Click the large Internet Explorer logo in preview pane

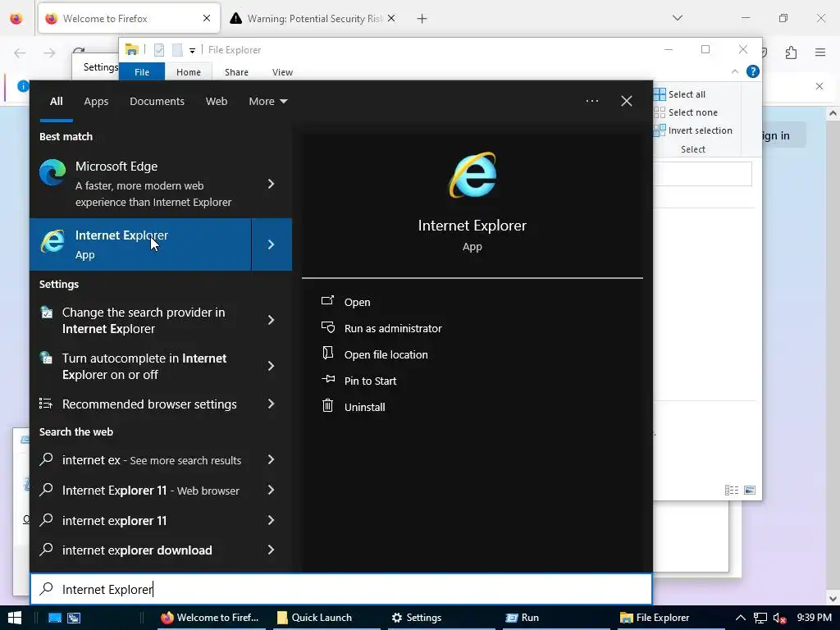[472, 176]
